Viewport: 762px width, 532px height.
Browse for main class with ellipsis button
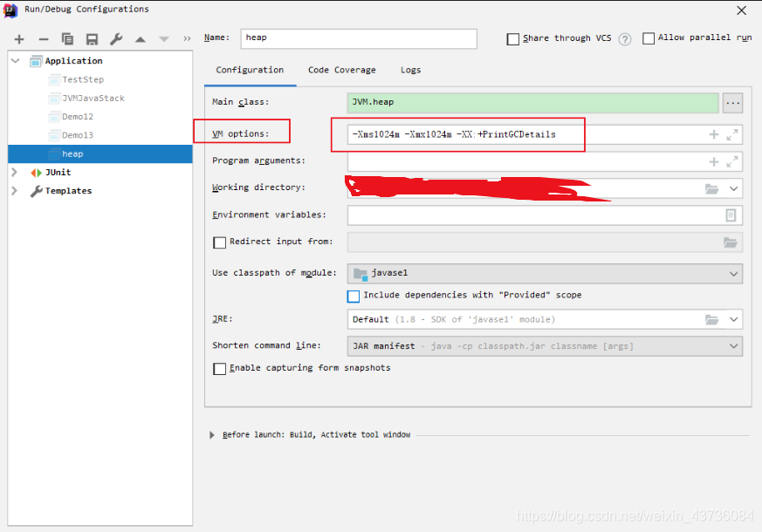(x=732, y=103)
